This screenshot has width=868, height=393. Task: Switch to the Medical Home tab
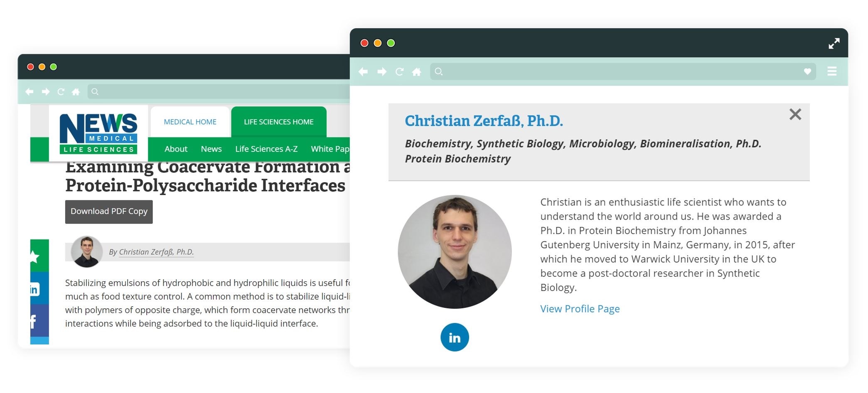190,122
